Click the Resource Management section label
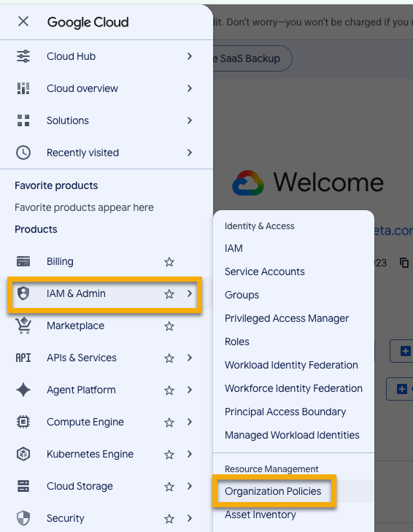Viewport: 413px width, 532px height. [x=271, y=469]
